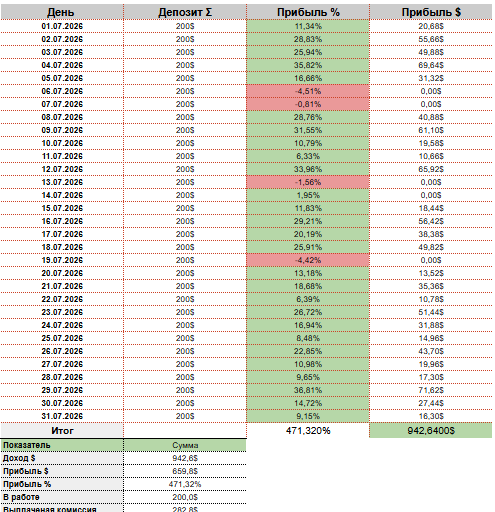The height and width of the screenshot is (512, 495).
Task: Select the Доход $ value 942,6$
Action: 185,458
